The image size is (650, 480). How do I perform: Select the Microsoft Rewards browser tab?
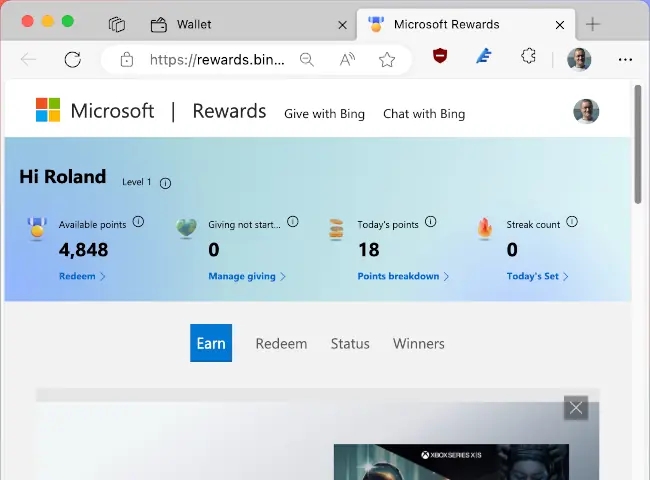[x=466, y=24]
